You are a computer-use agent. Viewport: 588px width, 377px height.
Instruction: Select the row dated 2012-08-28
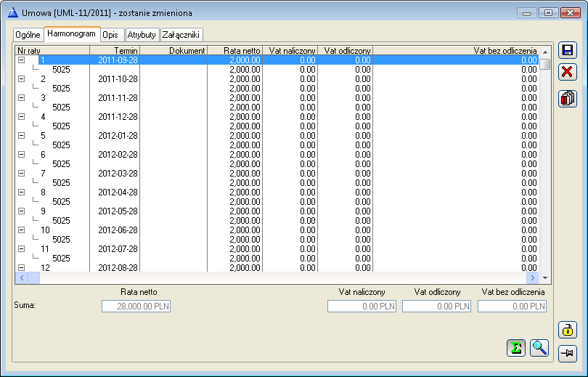pyautogui.click(x=277, y=267)
